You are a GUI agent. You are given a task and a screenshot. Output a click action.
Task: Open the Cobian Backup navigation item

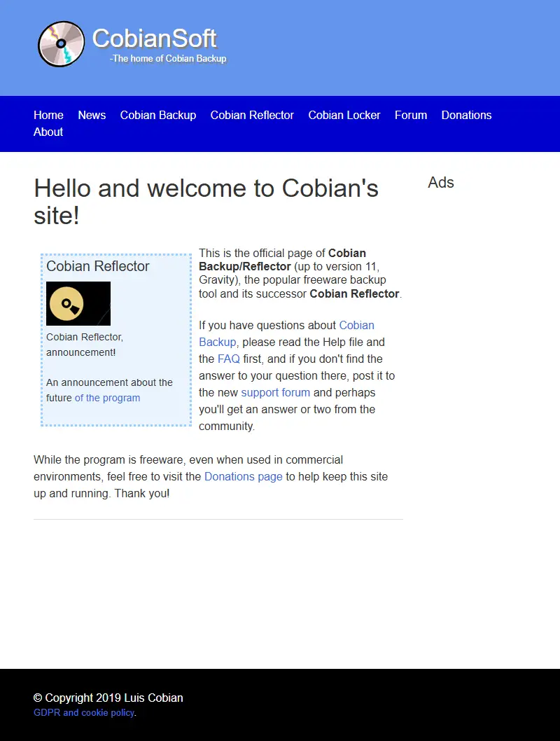[157, 116]
